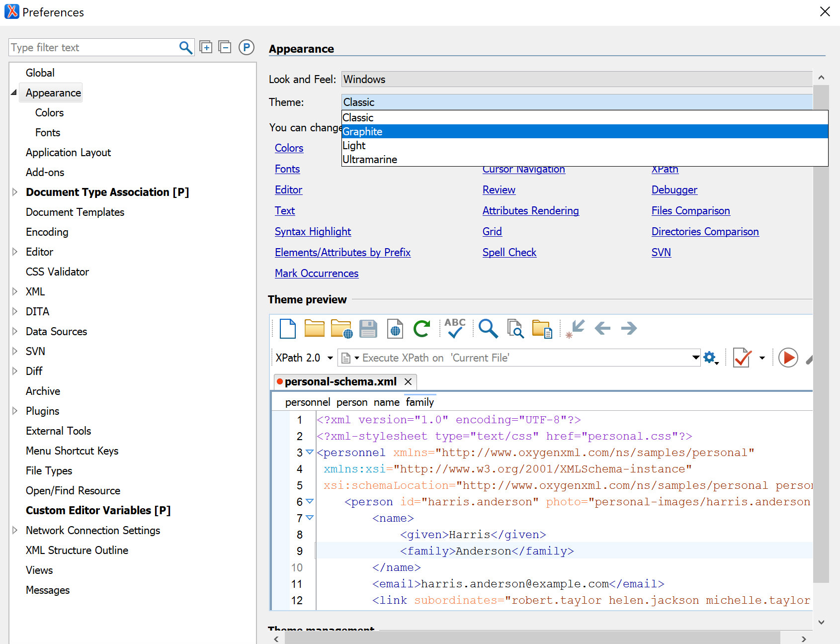Switch to personal-schema.xml tab
The image size is (840, 644).
(x=340, y=381)
